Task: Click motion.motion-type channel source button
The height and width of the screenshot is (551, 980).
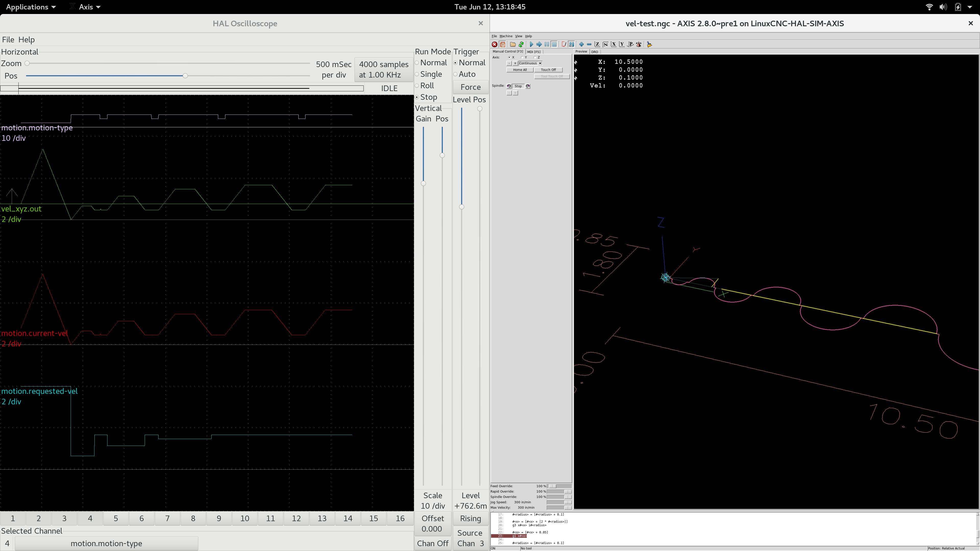Action: coord(106,544)
